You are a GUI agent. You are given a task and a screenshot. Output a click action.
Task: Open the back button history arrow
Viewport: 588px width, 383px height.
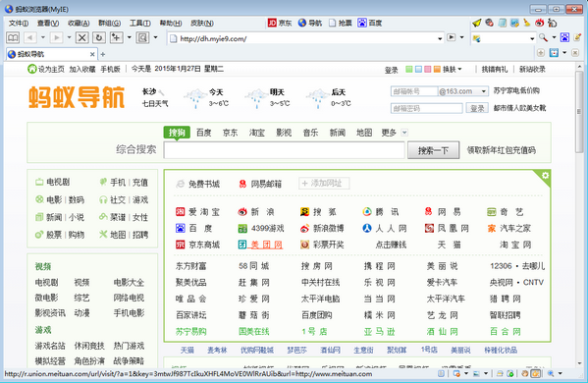pos(43,37)
